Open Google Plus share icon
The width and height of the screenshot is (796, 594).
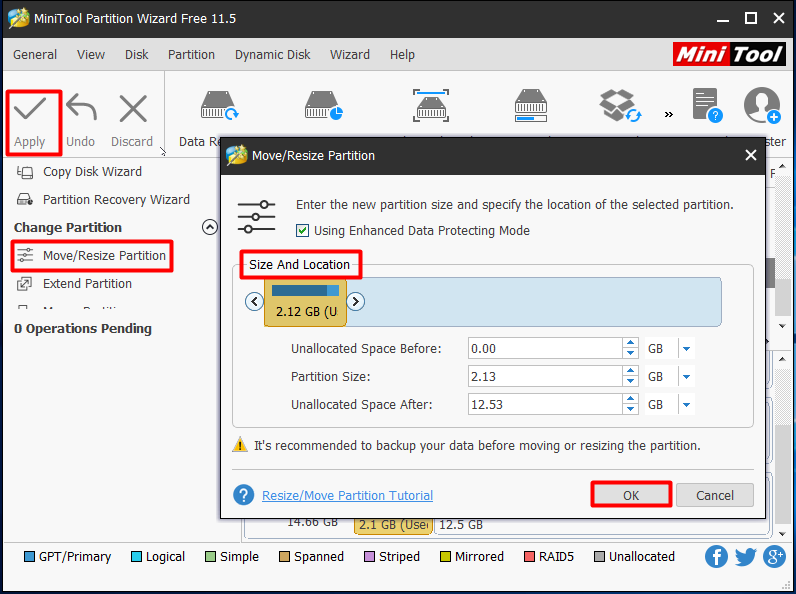[774, 556]
